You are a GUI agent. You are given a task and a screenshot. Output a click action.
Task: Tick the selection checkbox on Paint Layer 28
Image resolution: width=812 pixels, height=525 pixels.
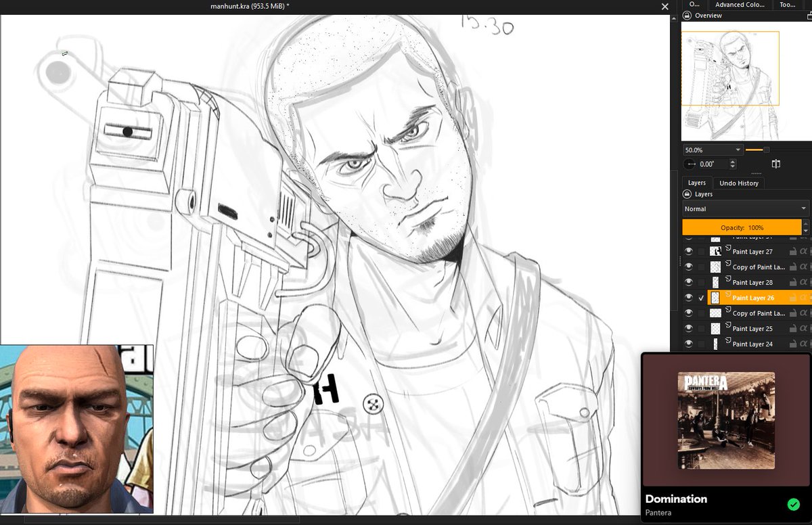pos(702,282)
